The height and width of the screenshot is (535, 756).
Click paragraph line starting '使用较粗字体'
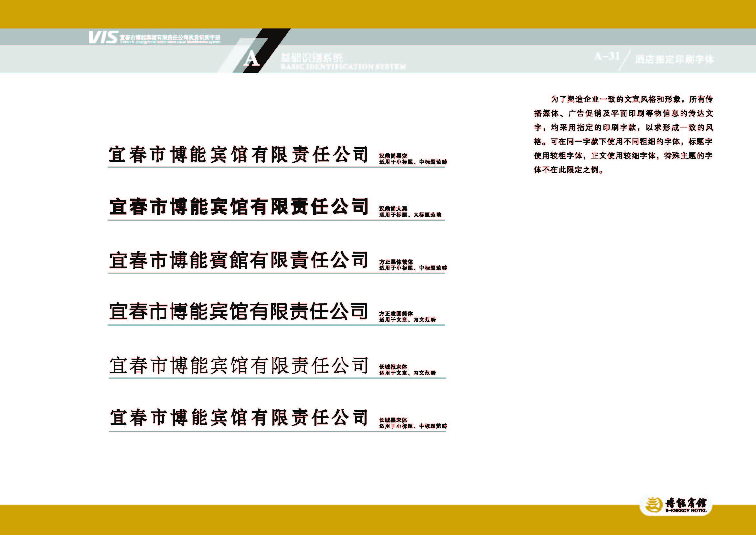(623, 156)
